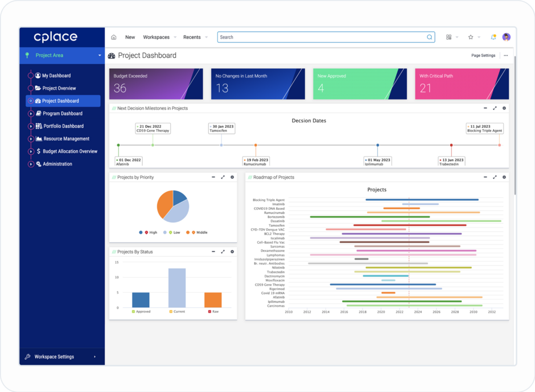This screenshot has height=392, width=535.
Task: Collapse the Next Decision Milestones panel
Action: pyautogui.click(x=485, y=108)
